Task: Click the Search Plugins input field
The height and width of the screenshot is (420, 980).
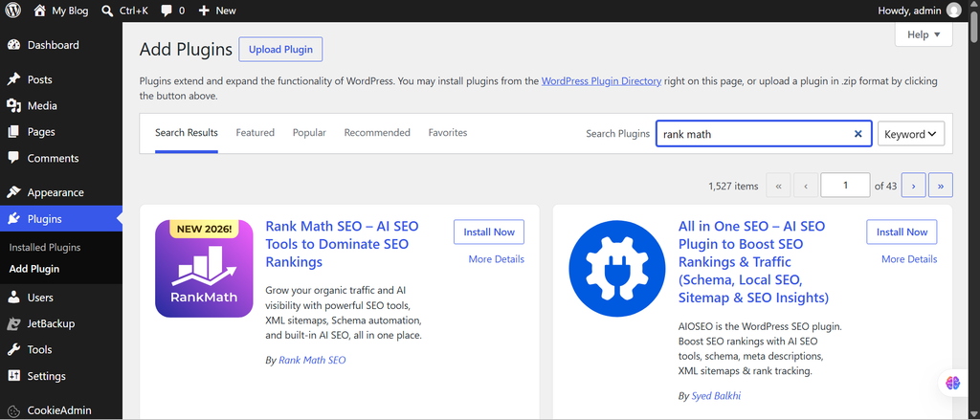Action: click(764, 134)
